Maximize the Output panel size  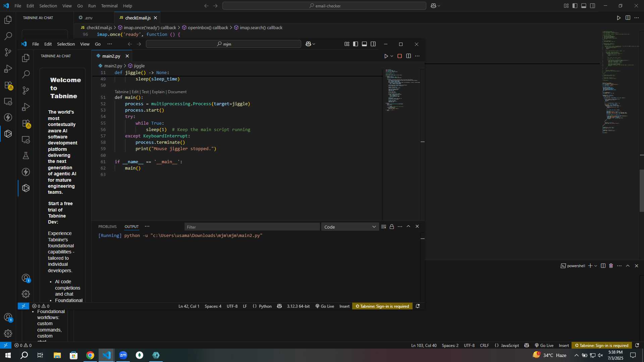click(408, 227)
